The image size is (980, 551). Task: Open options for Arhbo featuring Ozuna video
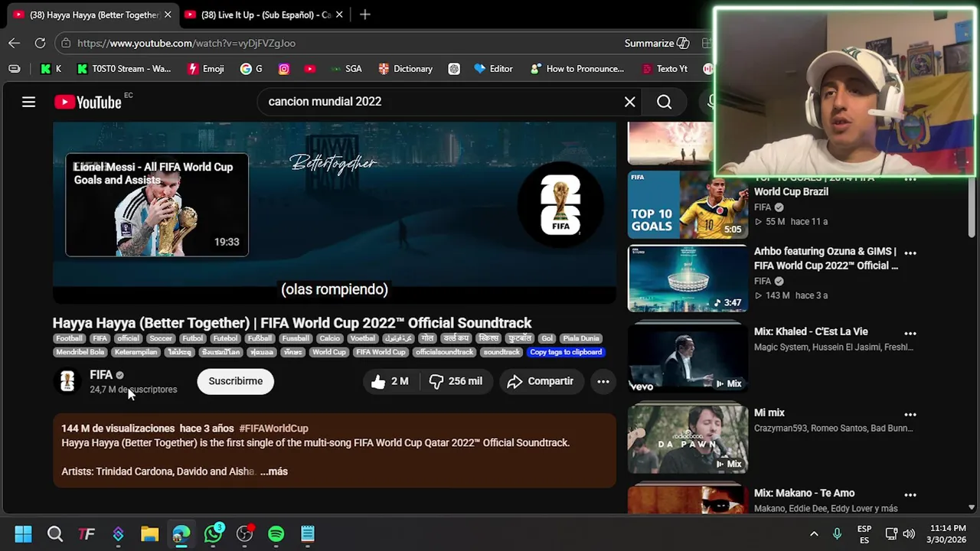tap(910, 253)
